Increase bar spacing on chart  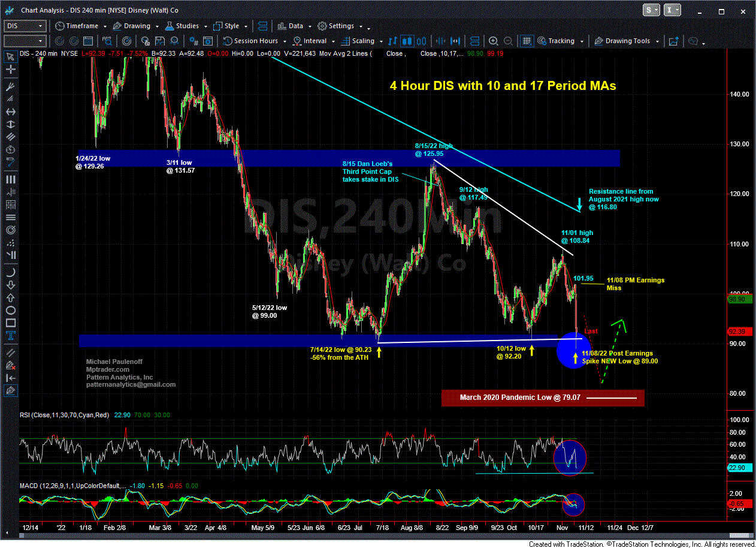coord(455,41)
